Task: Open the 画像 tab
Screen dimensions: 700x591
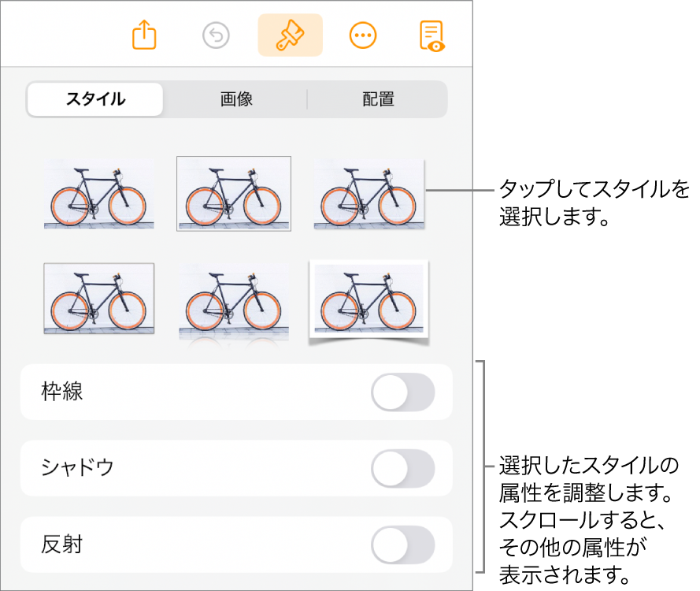Action: (236, 99)
